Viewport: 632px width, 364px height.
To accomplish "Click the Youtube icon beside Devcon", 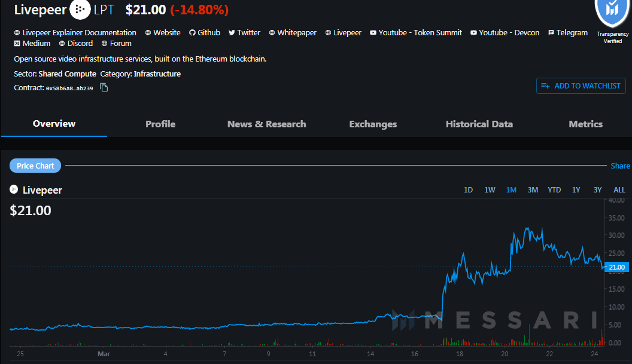I will tap(473, 33).
